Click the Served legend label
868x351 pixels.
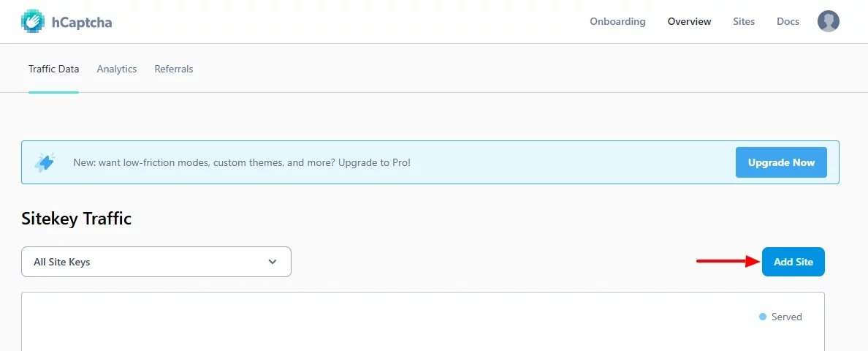coord(787,317)
